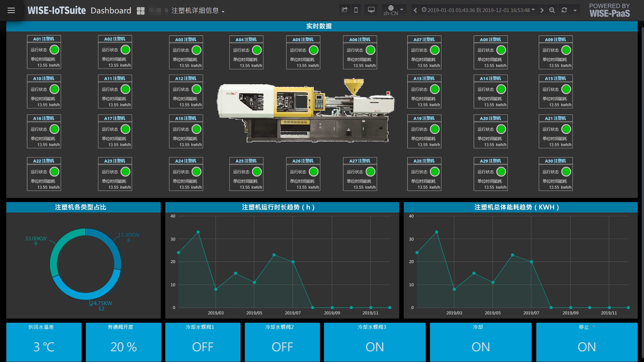Image resolution: width=644 pixels, height=362 pixels.
Task: Open 注塑机总体能耗趋势 panel title menu
Action: pos(517,207)
